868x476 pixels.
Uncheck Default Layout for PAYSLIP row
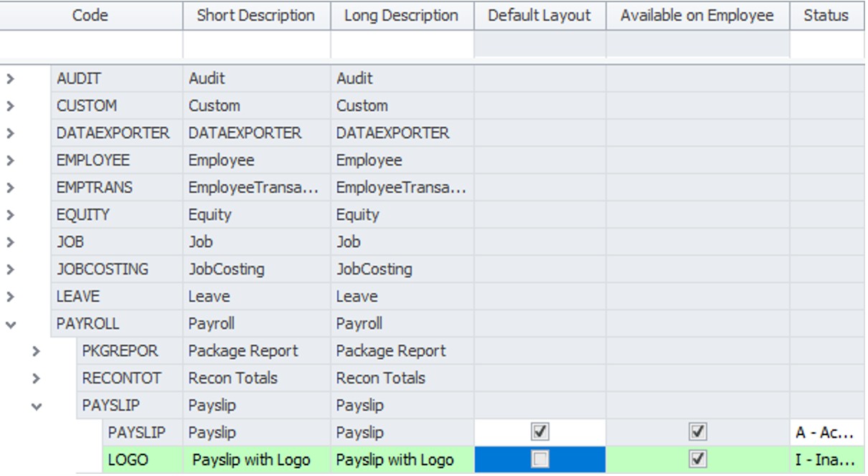click(x=539, y=432)
